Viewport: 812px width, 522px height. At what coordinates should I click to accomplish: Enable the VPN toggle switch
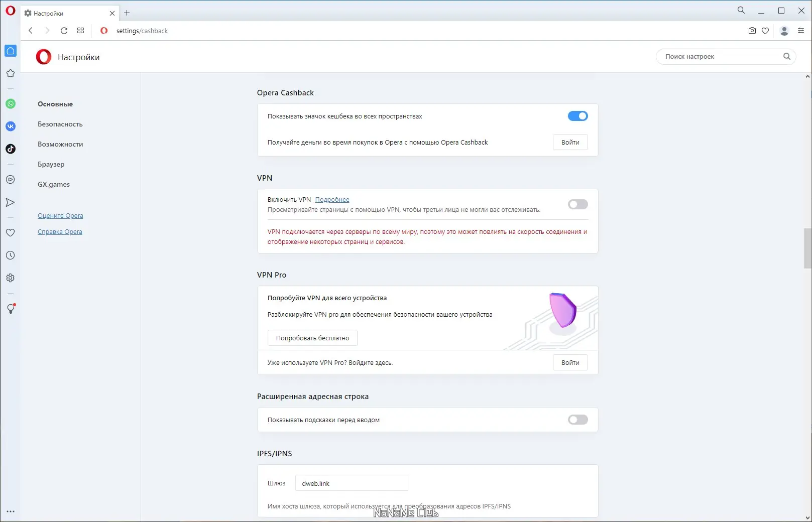578,204
